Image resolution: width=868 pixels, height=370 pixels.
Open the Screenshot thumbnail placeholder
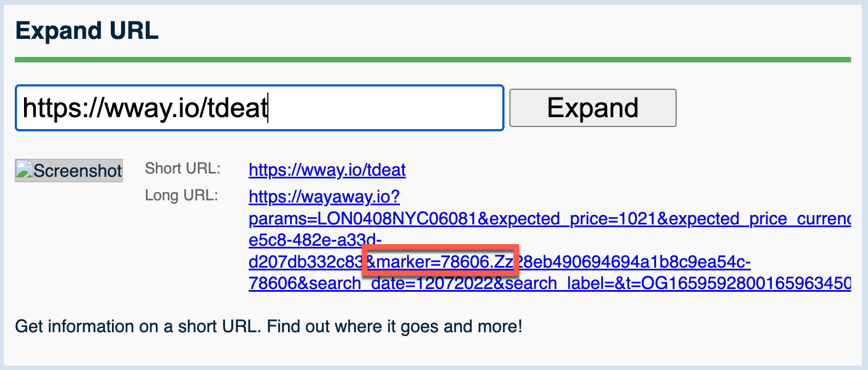[x=69, y=170]
